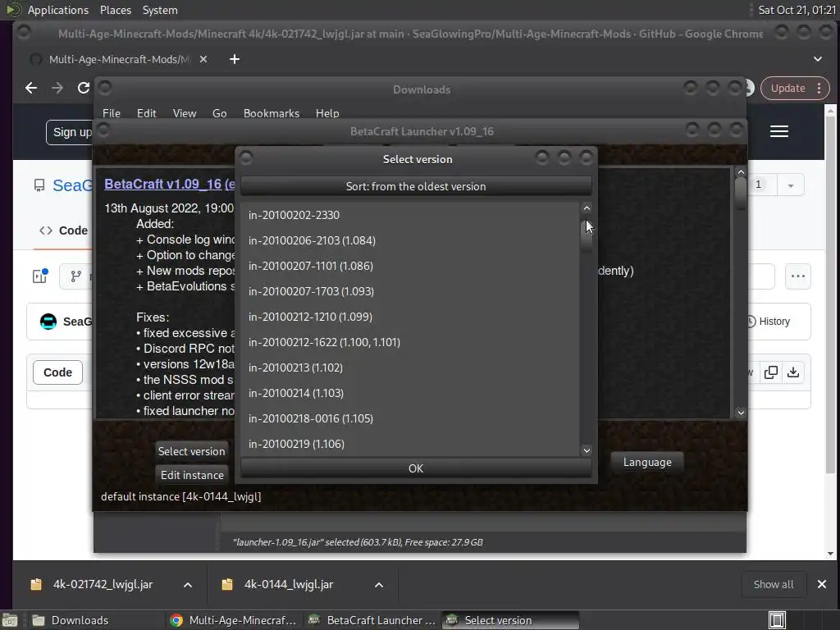Open Go menu in Downloads window
Image resolution: width=840 pixels, height=630 pixels.
(219, 113)
